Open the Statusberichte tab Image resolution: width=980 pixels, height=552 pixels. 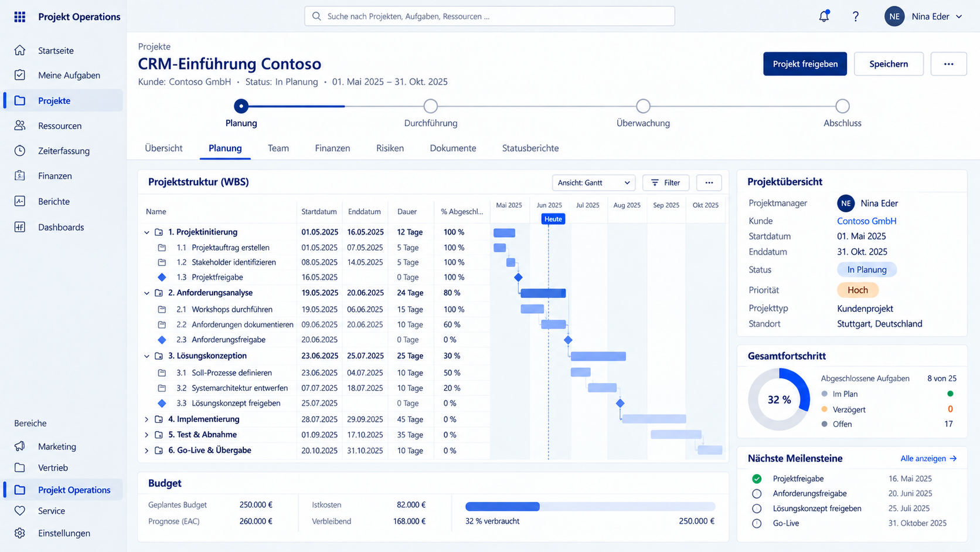530,148
